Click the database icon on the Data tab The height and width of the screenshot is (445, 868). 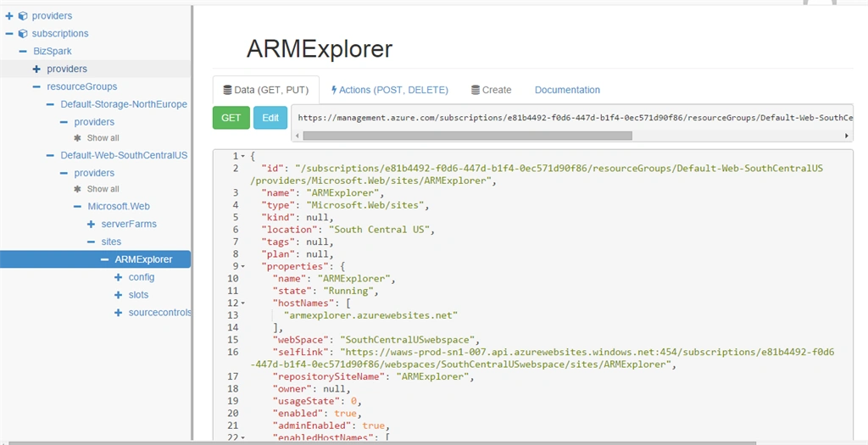[227, 90]
